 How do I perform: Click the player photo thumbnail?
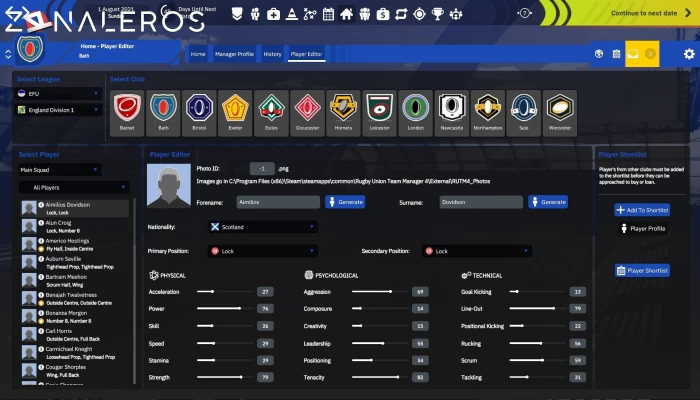[x=169, y=186]
